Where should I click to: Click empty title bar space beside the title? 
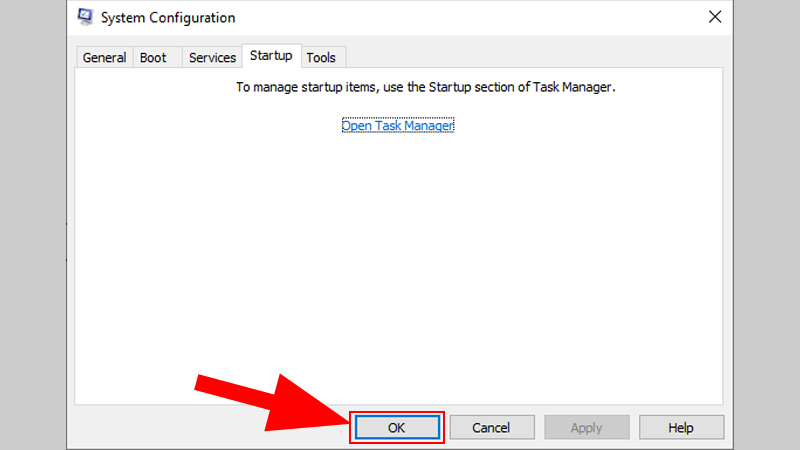click(450, 17)
